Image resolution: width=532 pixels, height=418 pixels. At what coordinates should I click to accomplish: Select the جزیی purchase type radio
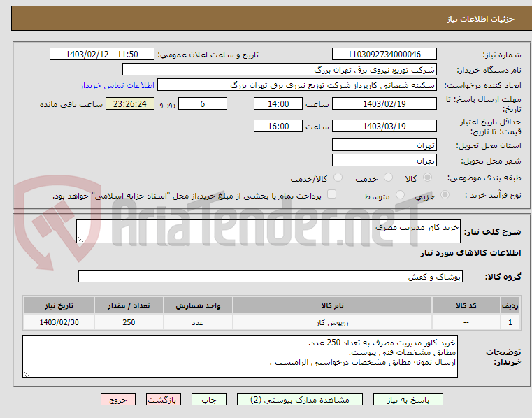(x=445, y=195)
